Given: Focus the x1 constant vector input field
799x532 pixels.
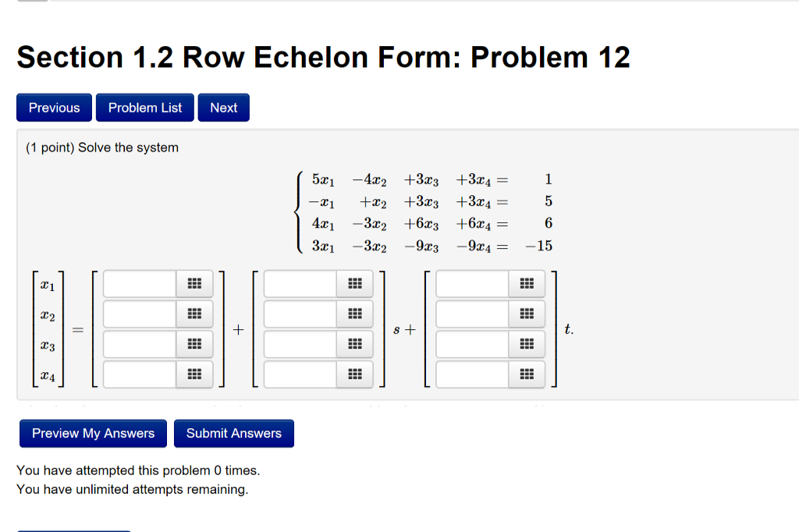Looking at the screenshot, I should (140, 283).
